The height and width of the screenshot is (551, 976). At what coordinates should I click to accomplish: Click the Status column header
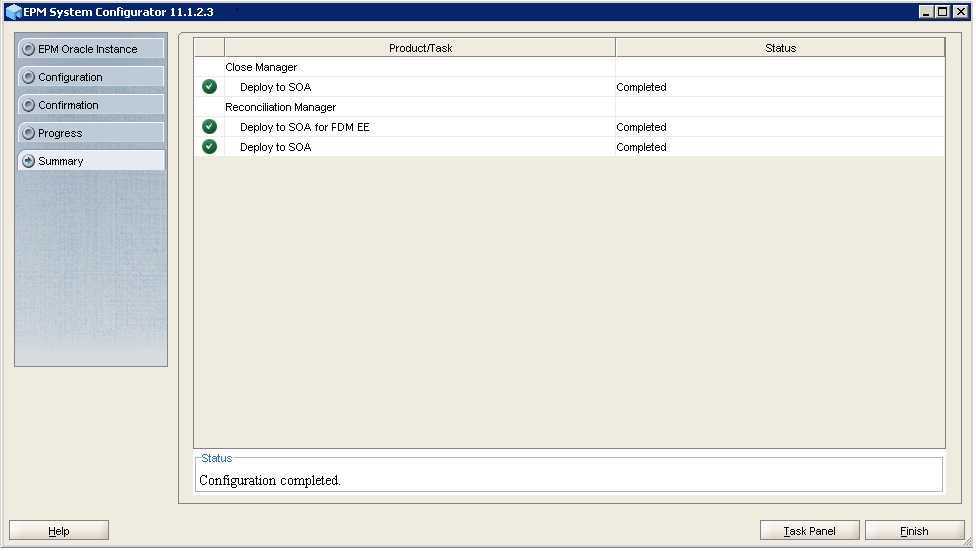click(x=781, y=48)
